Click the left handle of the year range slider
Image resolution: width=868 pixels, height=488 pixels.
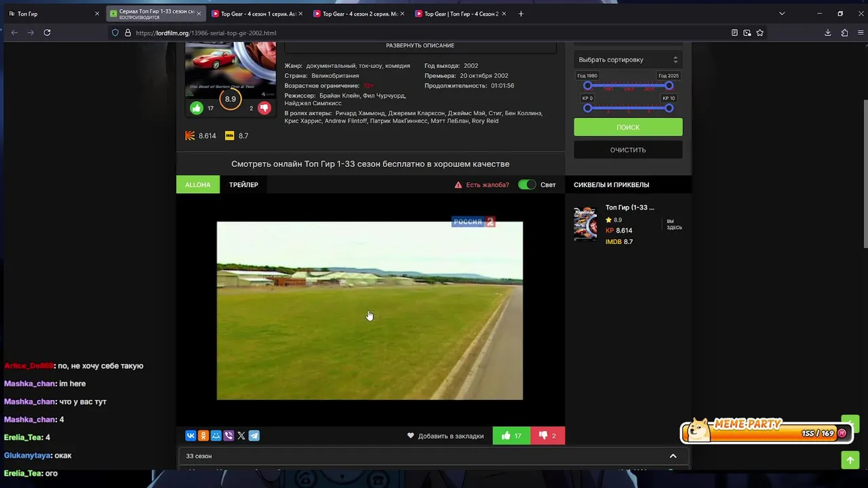(588, 85)
